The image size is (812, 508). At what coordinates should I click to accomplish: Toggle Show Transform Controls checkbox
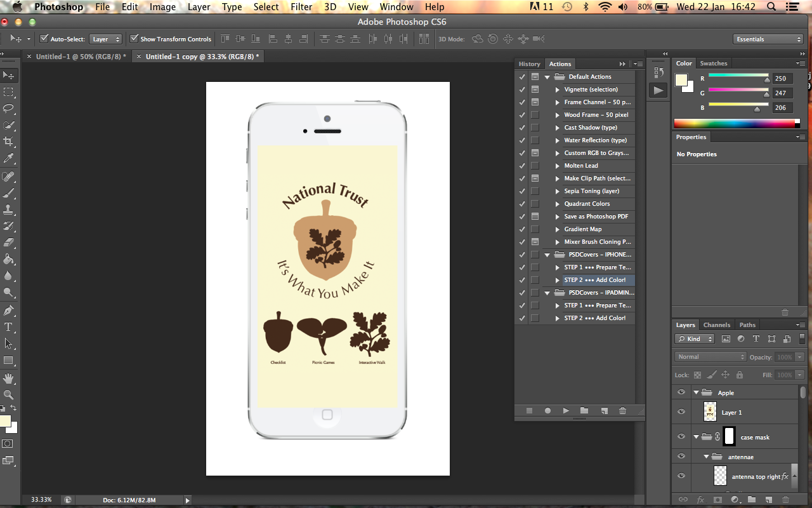pos(134,39)
